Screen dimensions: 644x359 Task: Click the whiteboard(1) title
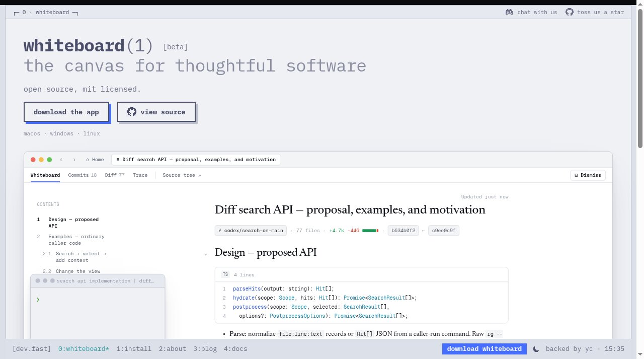89,46
